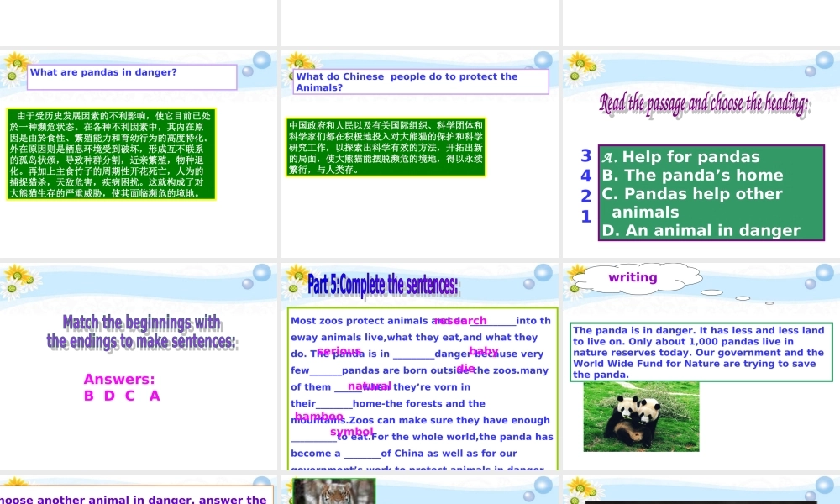Click the 'Answers: B D C A' text
Image resolution: width=840 pixels, height=504 pixels.
[x=121, y=388]
